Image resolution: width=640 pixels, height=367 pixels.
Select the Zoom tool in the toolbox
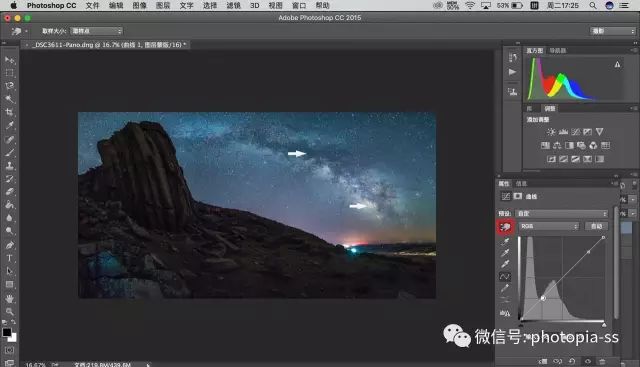(9, 311)
